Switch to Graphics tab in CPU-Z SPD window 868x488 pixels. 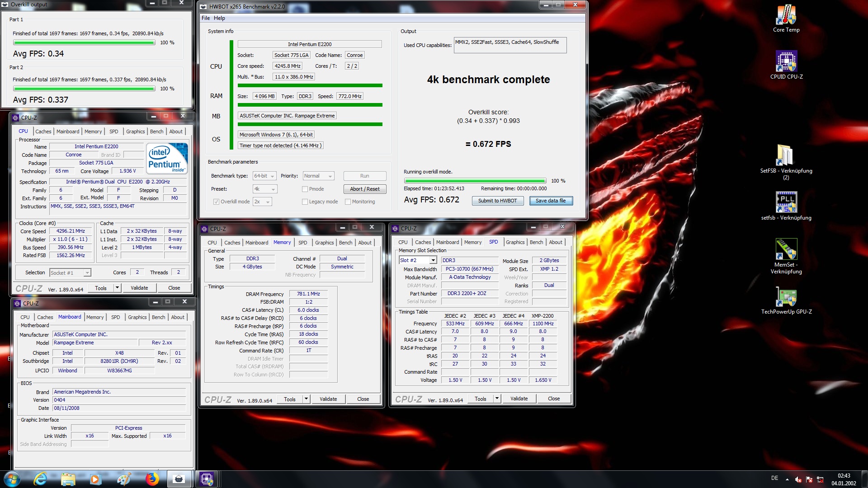pyautogui.click(x=515, y=242)
